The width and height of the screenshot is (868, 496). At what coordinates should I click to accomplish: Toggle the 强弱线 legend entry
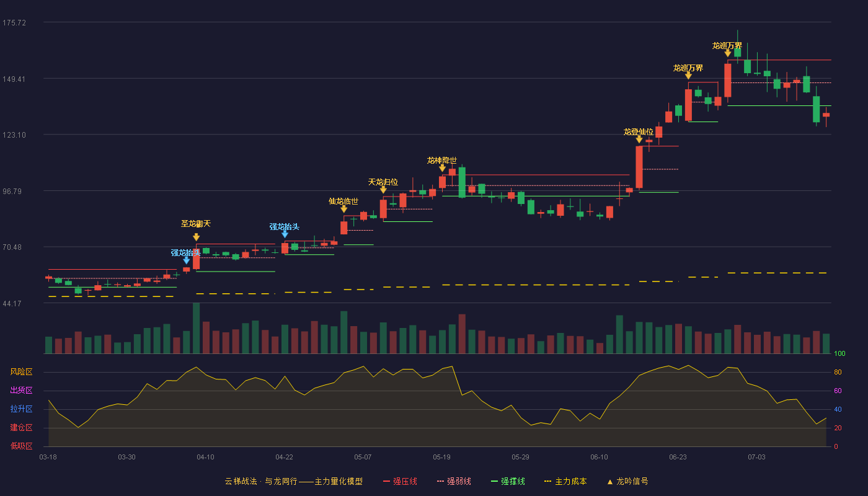click(454, 481)
